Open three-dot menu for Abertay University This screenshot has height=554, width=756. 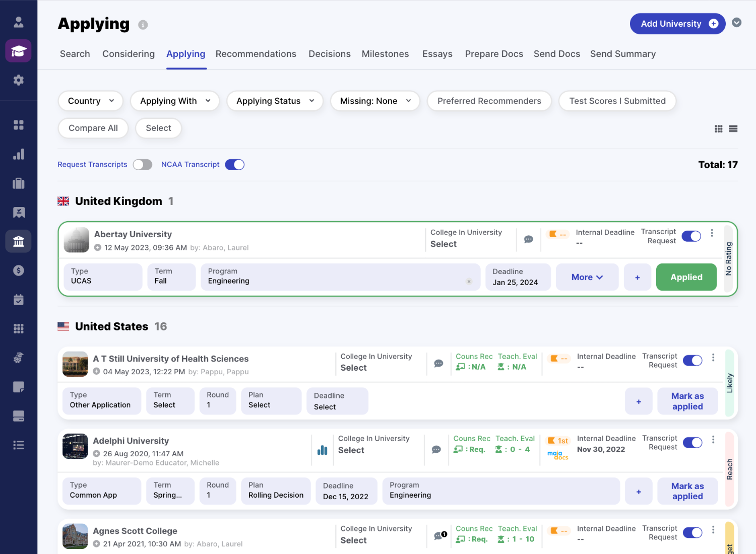[x=712, y=233]
